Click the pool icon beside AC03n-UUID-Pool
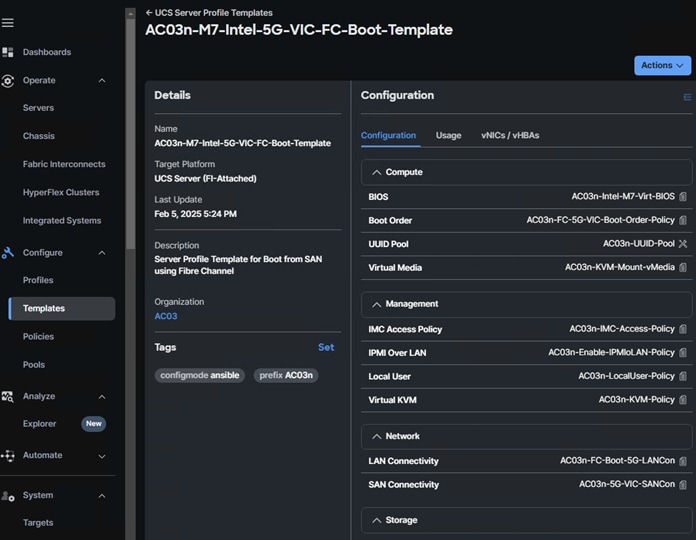696x540 pixels. (x=683, y=244)
